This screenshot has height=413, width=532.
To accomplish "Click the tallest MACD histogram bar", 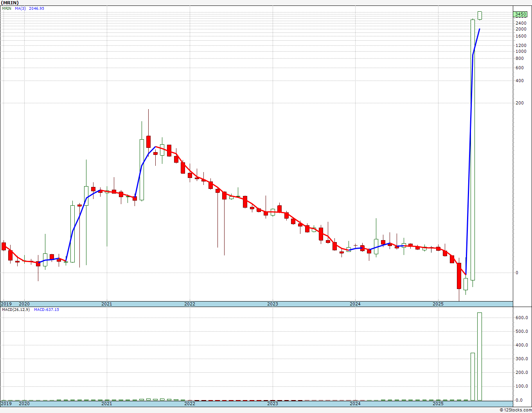I will (479, 356).
